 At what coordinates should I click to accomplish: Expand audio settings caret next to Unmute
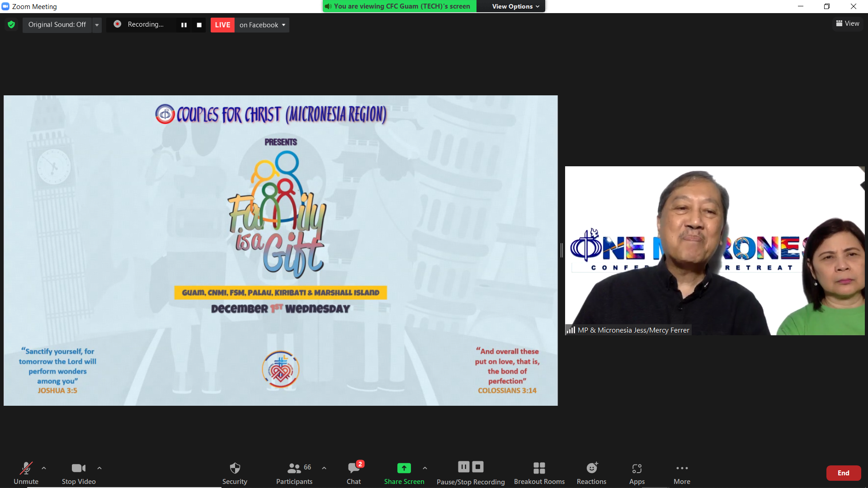(x=44, y=468)
